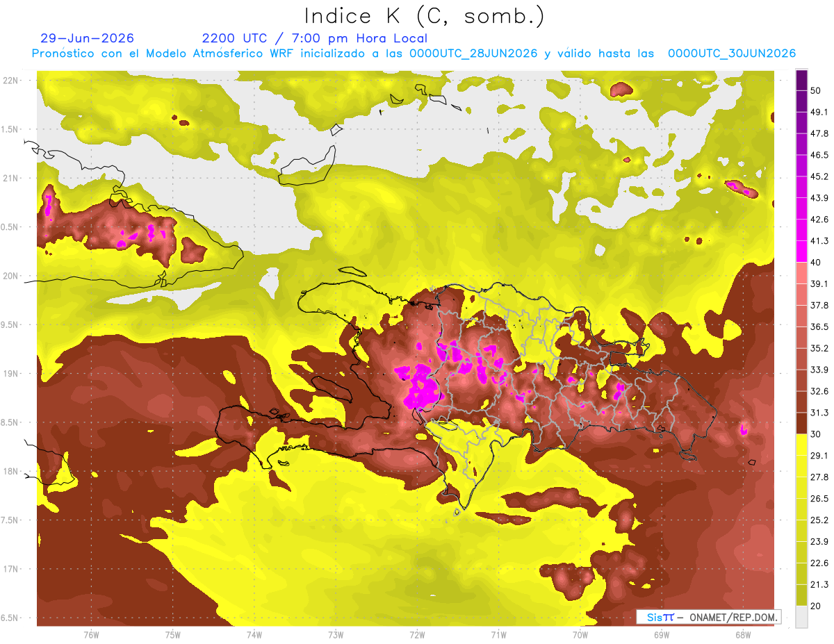
Task: Click color scale value "42.6"
Action: click(x=819, y=220)
